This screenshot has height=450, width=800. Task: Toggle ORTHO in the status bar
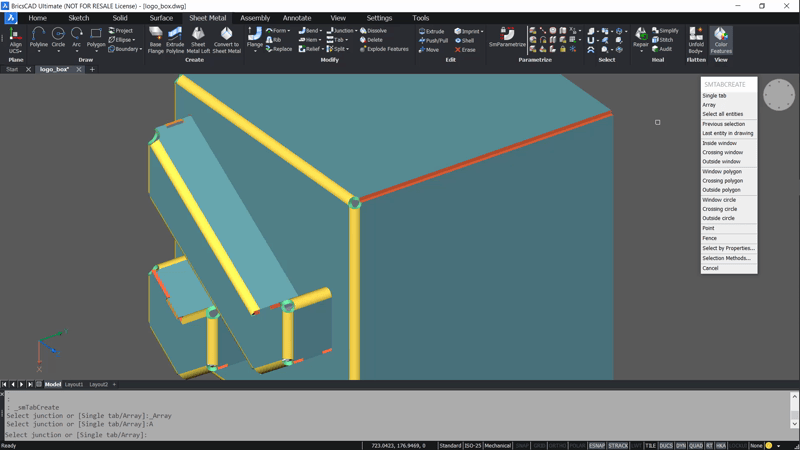pyautogui.click(x=557, y=445)
